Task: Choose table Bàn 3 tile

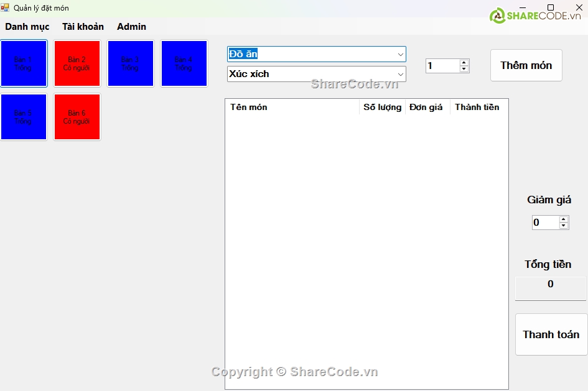Action: click(130, 63)
